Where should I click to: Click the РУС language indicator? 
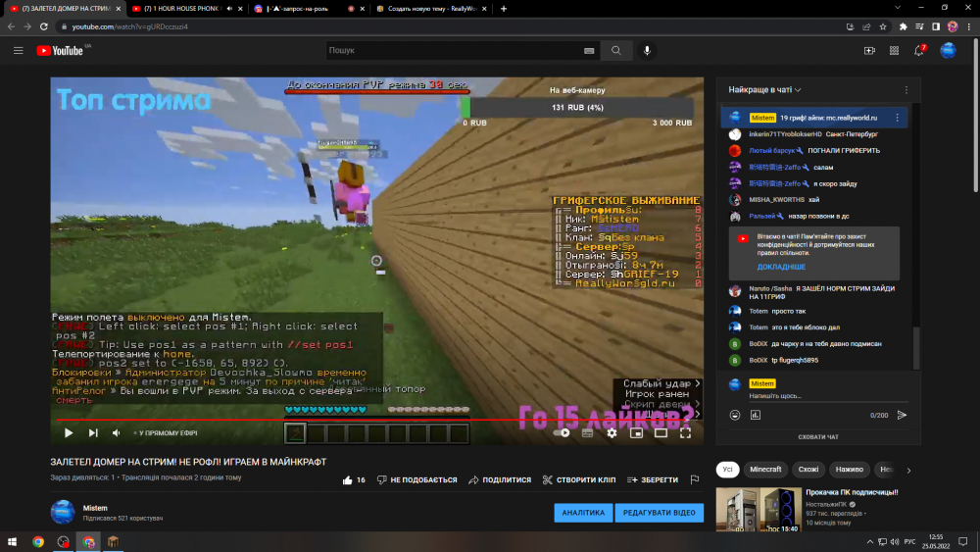tap(910, 542)
